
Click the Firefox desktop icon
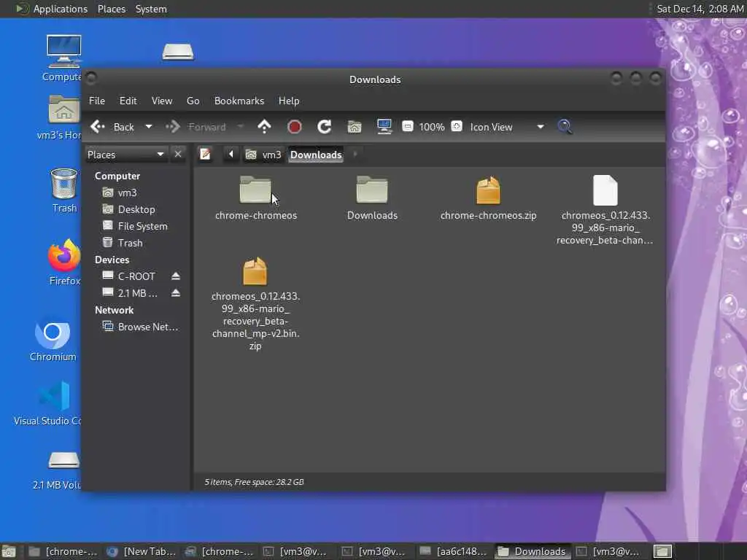tap(64, 262)
